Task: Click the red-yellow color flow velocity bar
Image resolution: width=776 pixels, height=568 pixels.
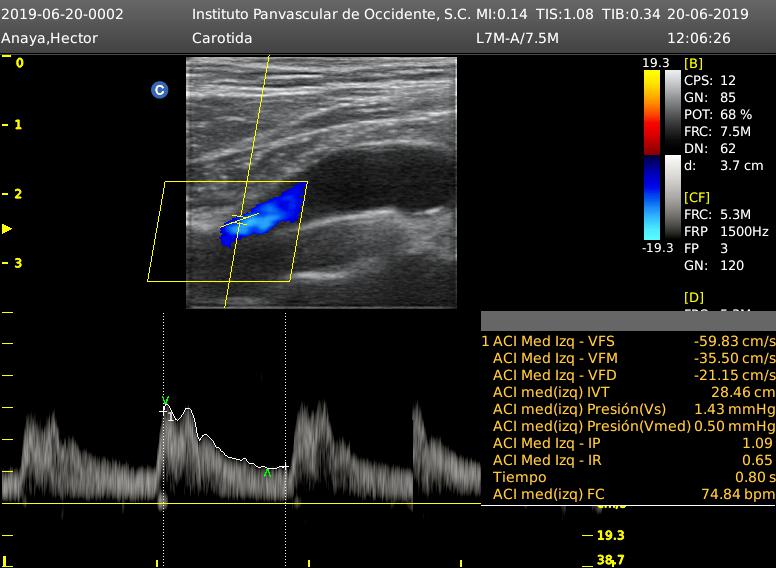Action: [x=652, y=112]
